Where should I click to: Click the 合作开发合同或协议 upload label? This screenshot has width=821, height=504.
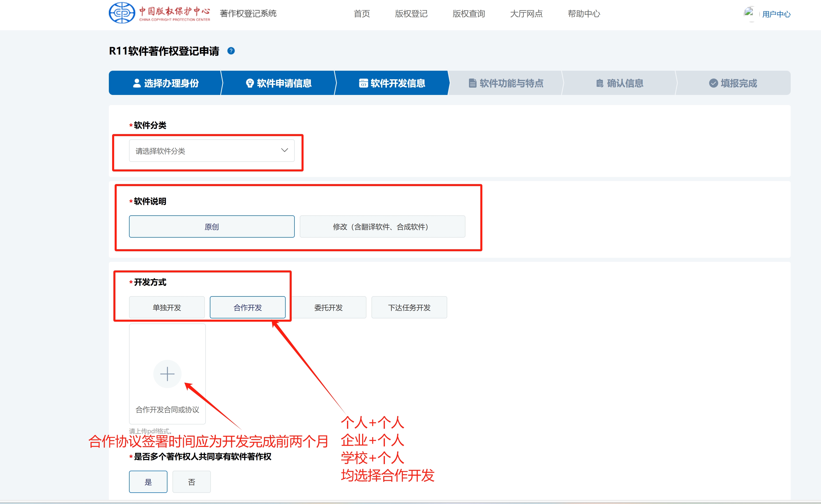point(167,410)
